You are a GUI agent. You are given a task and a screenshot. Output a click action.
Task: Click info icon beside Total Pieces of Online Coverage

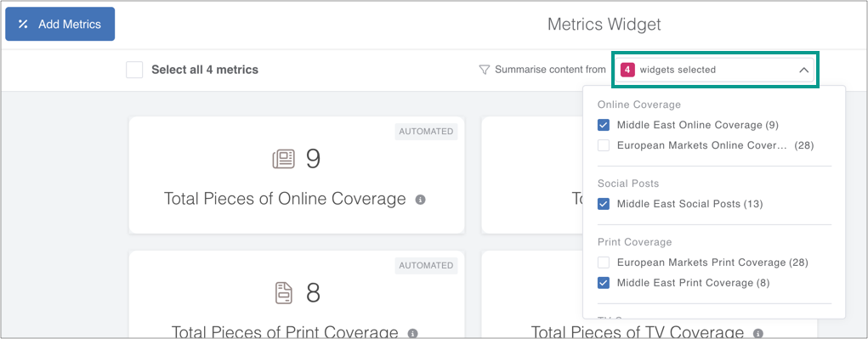[x=420, y=200]
